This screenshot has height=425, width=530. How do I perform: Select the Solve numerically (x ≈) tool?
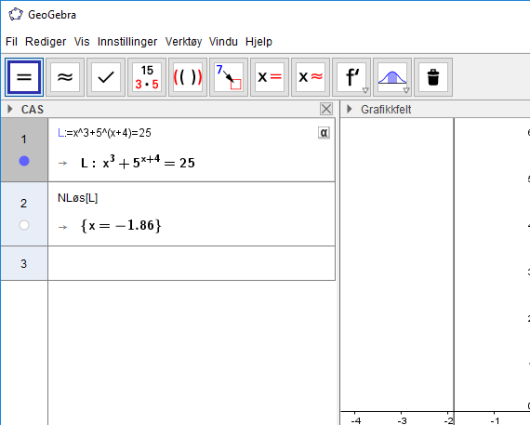310,77
